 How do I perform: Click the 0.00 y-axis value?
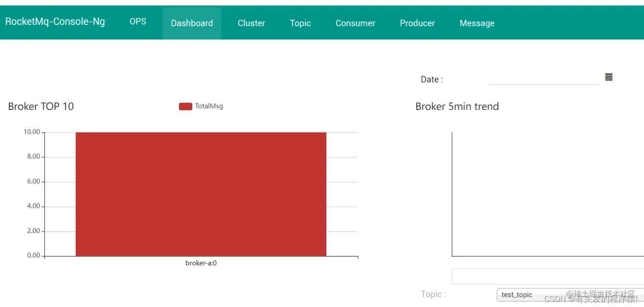pyautogui.click(x=33, y=255)
